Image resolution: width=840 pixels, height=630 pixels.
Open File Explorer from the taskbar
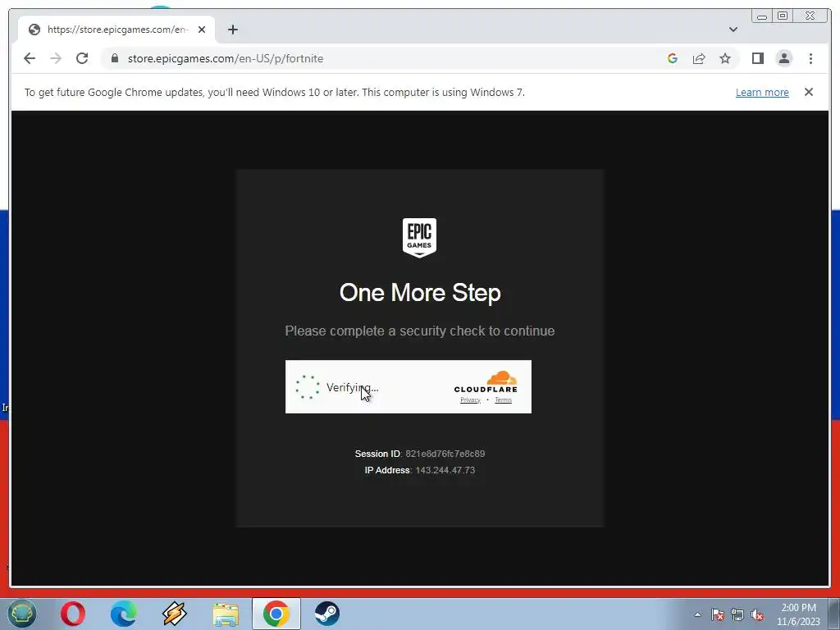pyautogui.click(x=226, y=614)
